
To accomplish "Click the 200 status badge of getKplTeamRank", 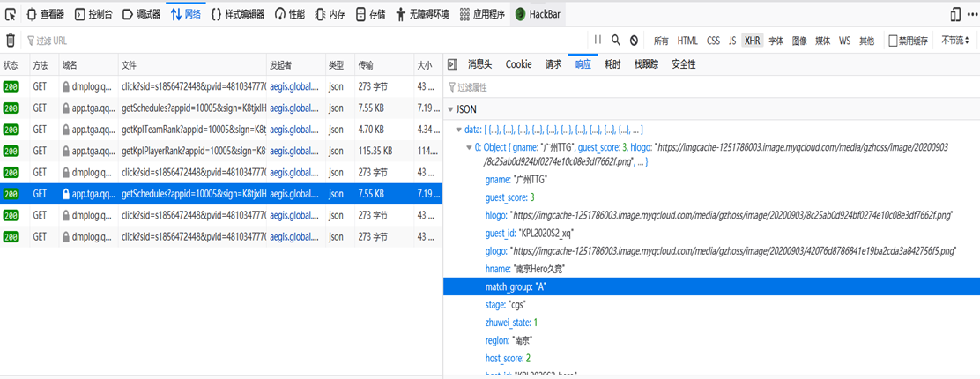I will [11, 130].
